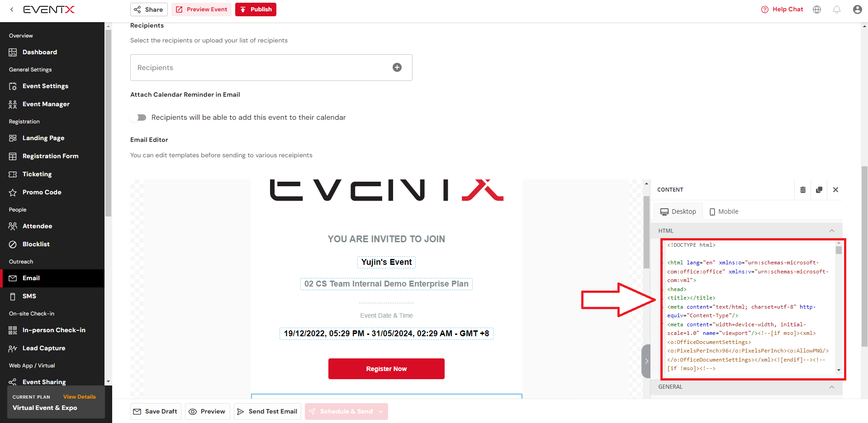Click the add recipients plus icon
868x423 pixels.
click(397, 67)
